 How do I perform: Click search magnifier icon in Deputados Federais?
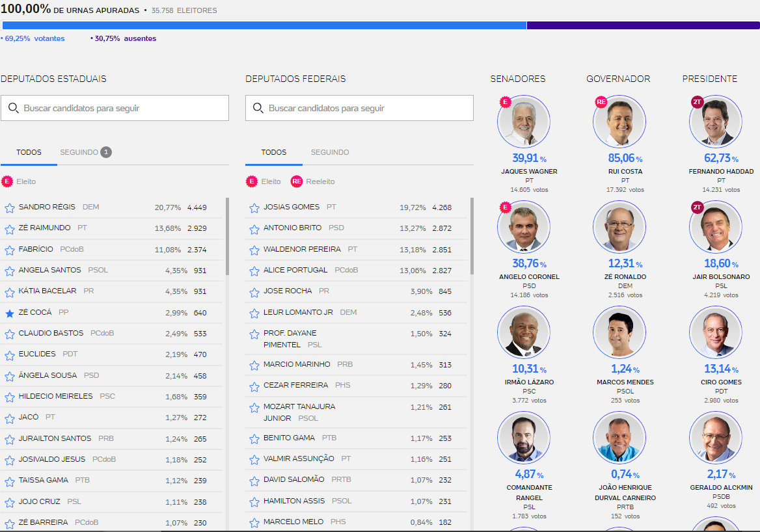258,108
